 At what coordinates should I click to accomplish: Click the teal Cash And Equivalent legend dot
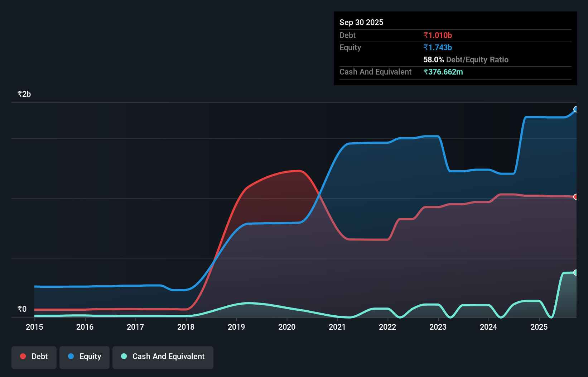click(124, 356)
